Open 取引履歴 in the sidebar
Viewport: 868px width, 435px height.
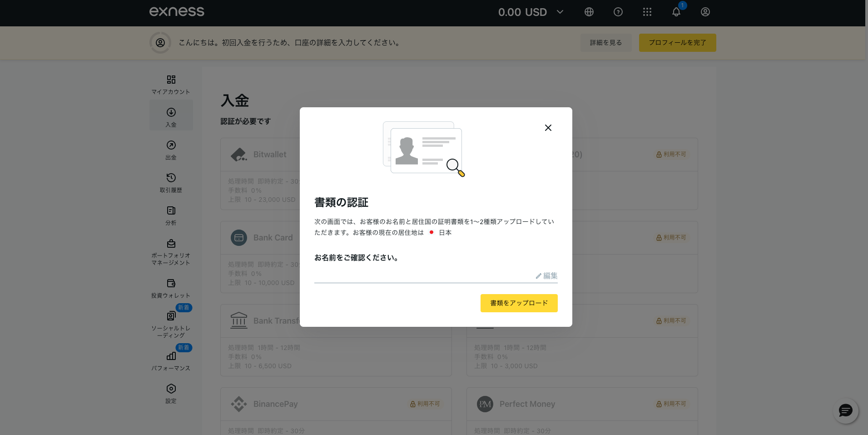171,183
